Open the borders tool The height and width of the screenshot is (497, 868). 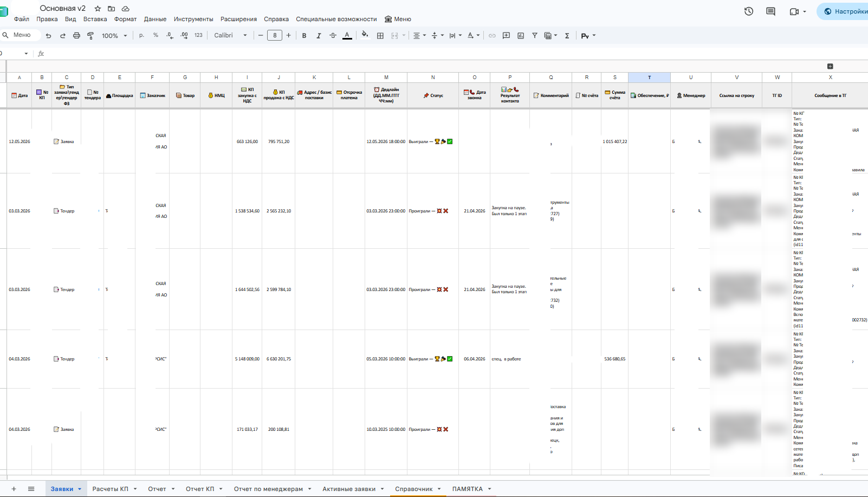coord(380,36)
